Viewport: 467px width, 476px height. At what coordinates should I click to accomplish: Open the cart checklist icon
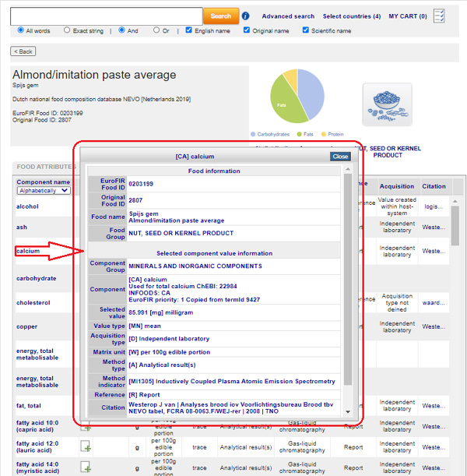coord(440,16)
